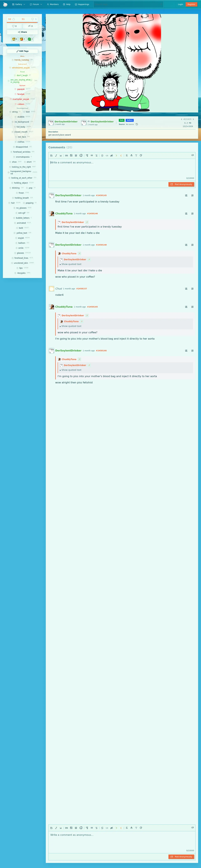The width and height of the screenshot is (201, 868).
Task: Open the Happenings page
Action: coord(82,4)
